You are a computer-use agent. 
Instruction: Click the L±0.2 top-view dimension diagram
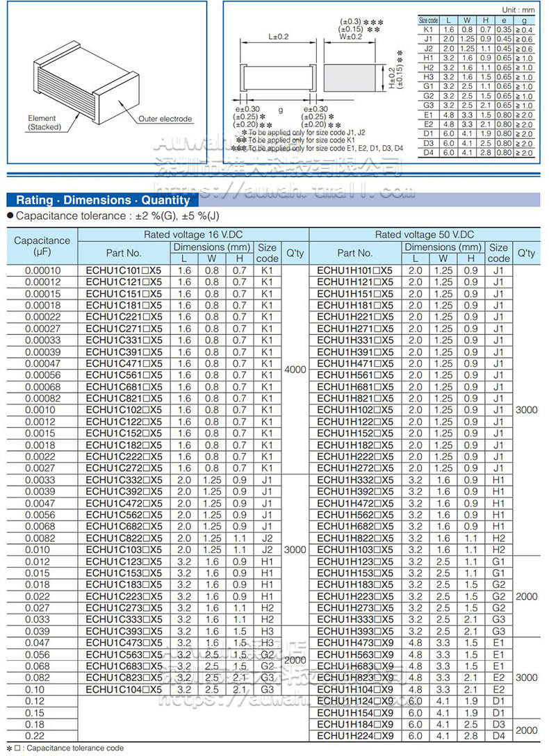coord(278,77)
